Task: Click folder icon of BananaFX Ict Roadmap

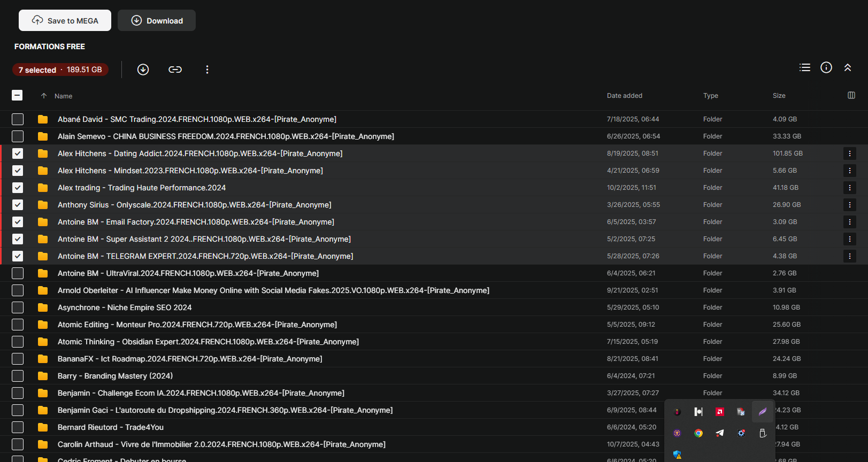Action: (43, 359)
